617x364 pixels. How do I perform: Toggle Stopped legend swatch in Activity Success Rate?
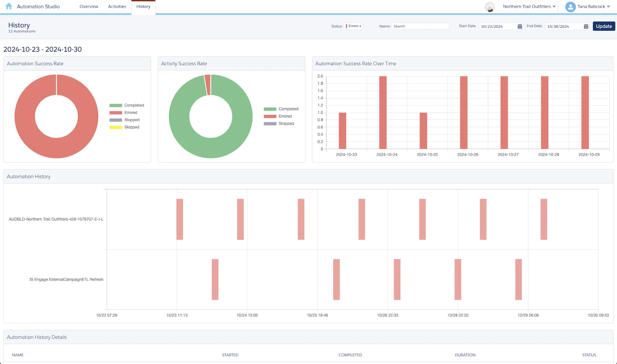(x=270, y=124)
